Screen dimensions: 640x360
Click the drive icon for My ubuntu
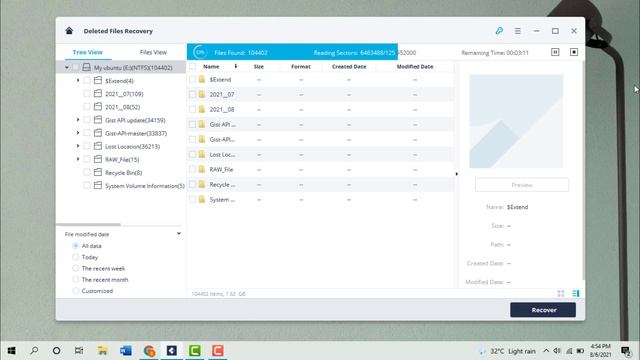point(86,67)
